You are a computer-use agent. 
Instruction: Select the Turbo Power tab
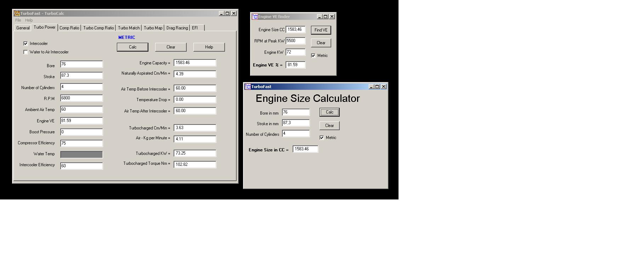coord(45,27)
